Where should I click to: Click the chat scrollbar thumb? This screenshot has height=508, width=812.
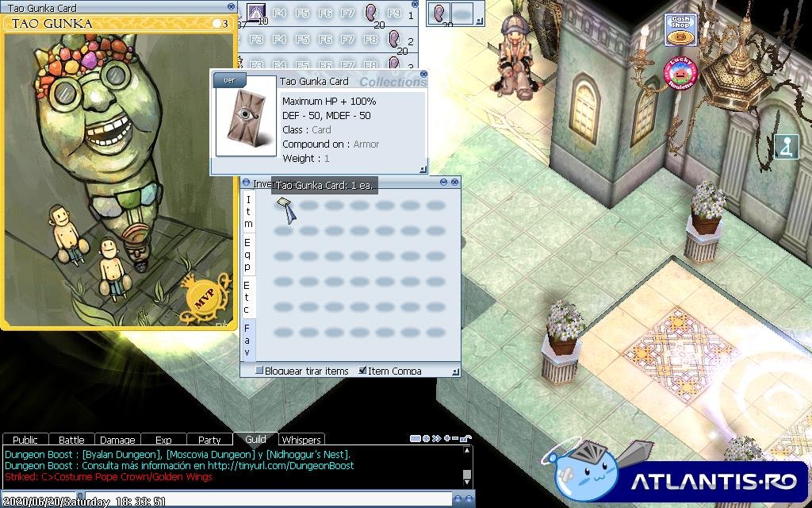[466, 475]
